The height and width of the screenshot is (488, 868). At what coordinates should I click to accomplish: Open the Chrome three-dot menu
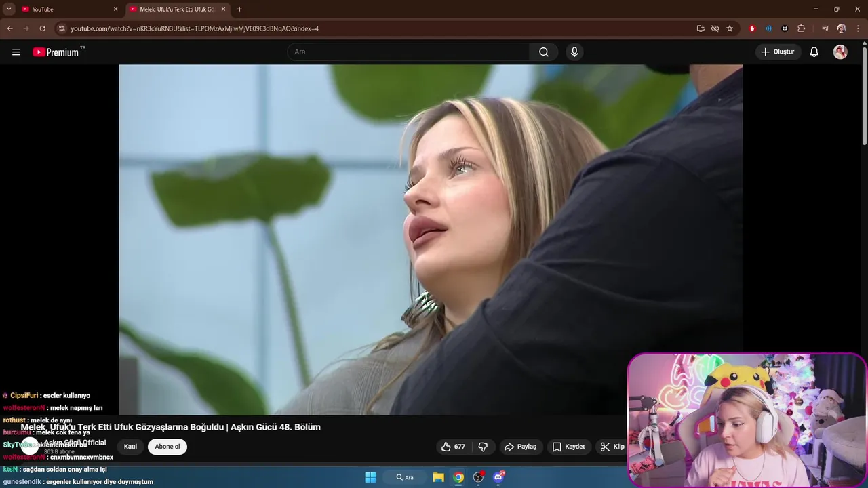click(x=858, y=28)
